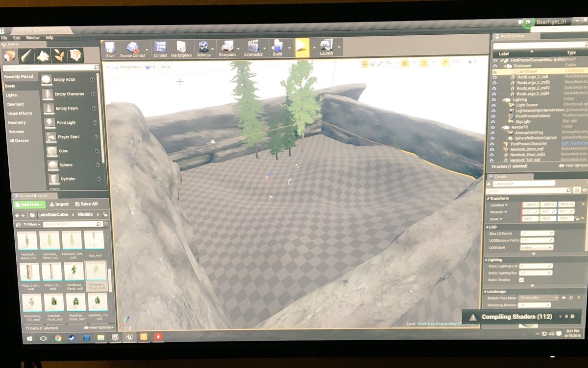This screenshot has height=368, width=588.
Task: Collapse the RenderFX folder
Action: (502, 127)
